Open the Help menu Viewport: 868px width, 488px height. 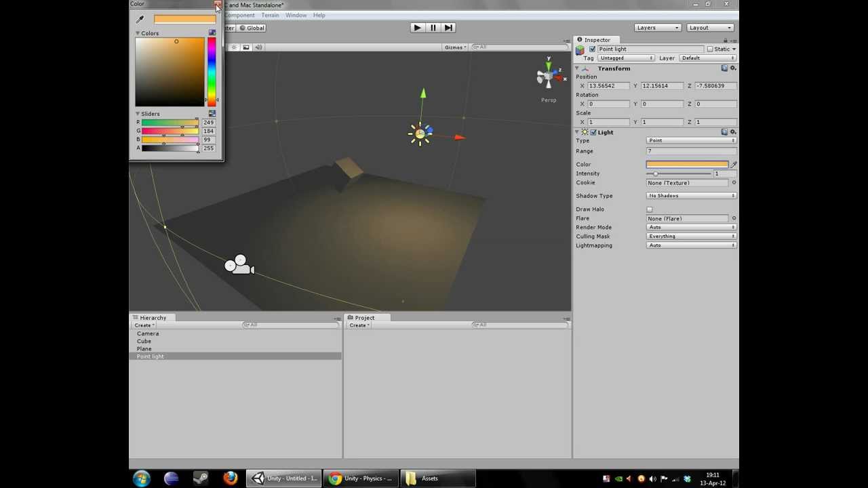pos(319,15)
